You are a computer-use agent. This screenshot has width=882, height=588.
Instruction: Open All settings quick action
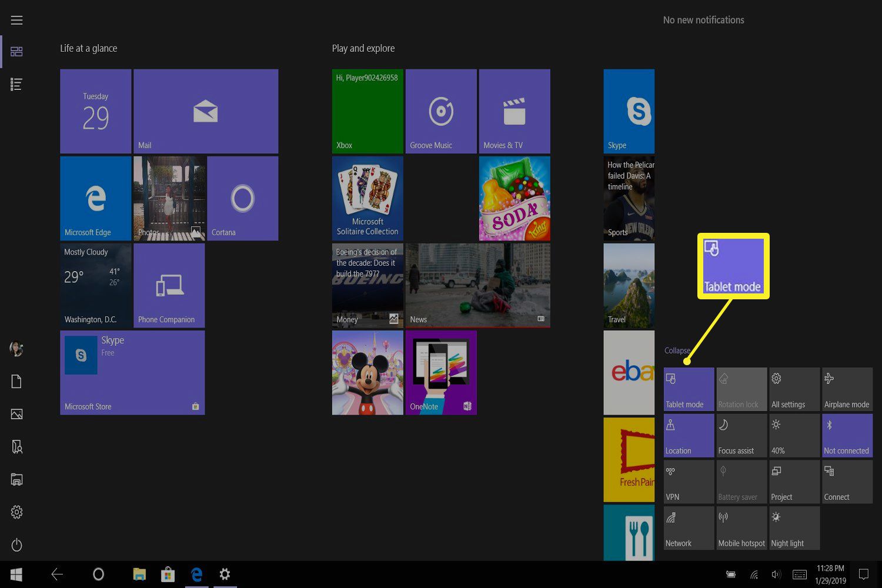pyautogui.click(x=794, y=389)
